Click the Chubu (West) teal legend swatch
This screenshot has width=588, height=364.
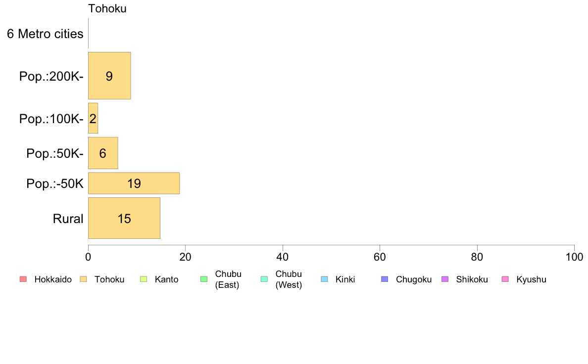tap(264, 279)
